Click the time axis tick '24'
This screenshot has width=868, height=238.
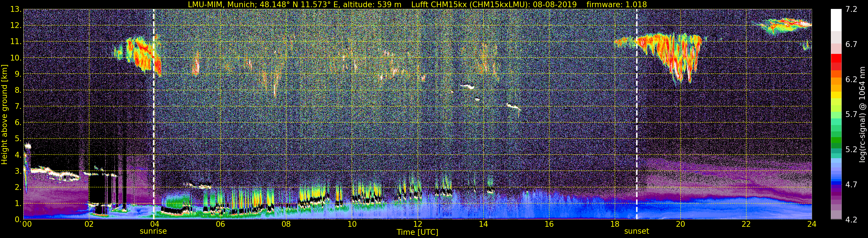point(812,224)
